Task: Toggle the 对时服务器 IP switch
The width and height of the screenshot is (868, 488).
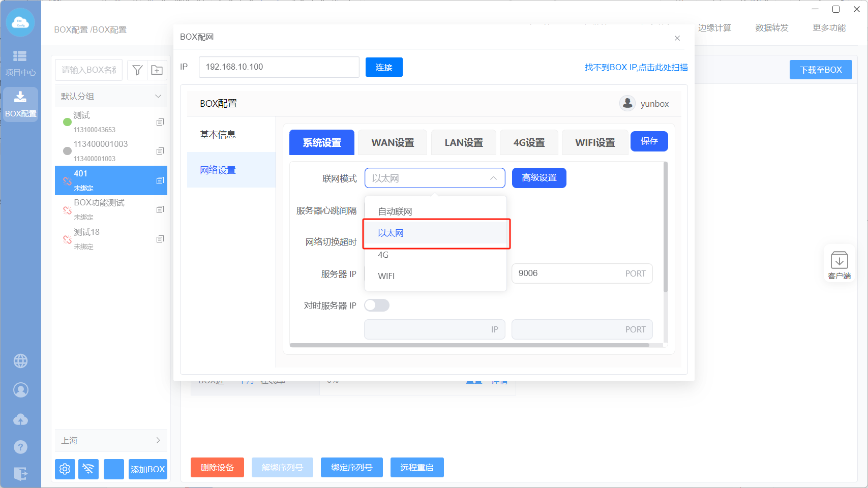Action: 377,305
